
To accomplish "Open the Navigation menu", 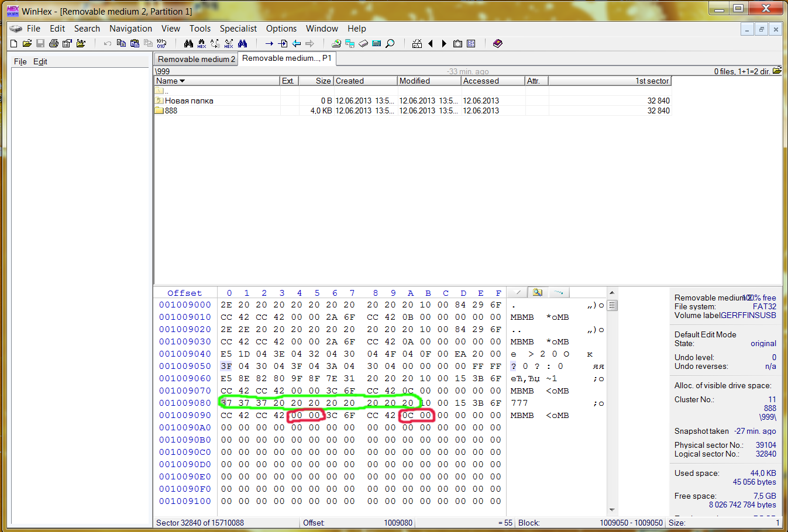I will 130,28.
